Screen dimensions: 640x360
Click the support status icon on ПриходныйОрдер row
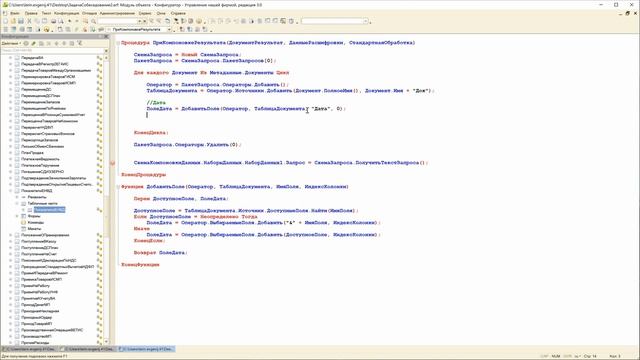(99, 317)
